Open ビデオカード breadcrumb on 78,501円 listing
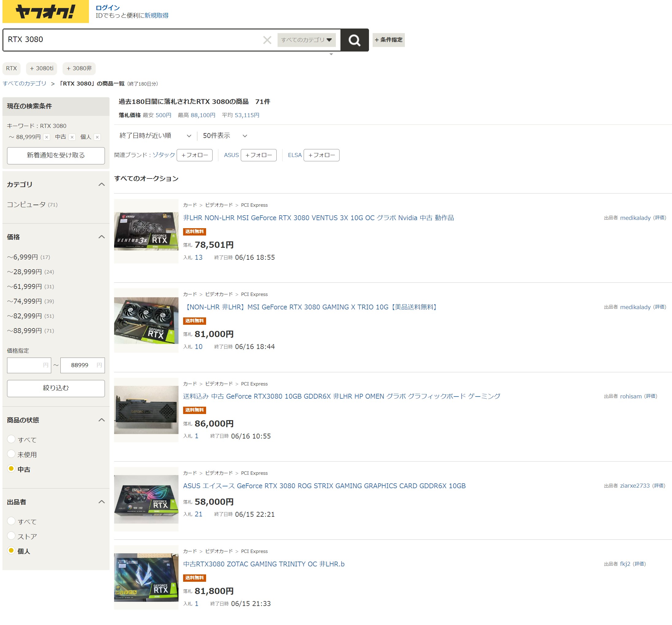The image size is (672, 625). point(219,205)
